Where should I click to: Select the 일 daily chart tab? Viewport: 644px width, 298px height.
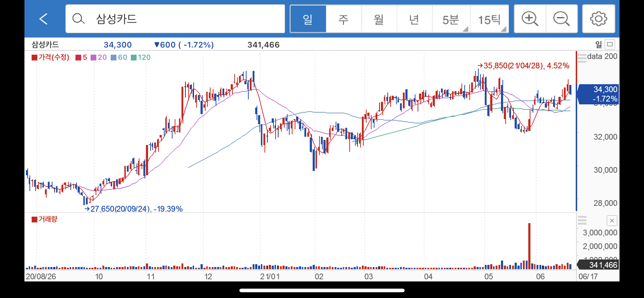(308, 19)
